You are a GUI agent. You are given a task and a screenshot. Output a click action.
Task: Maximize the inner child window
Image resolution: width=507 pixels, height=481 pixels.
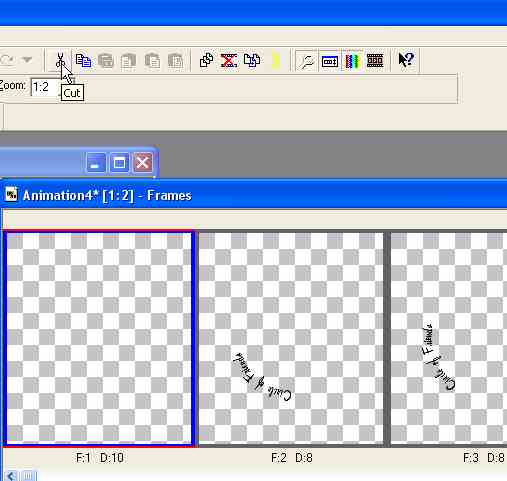click(119, 163)
